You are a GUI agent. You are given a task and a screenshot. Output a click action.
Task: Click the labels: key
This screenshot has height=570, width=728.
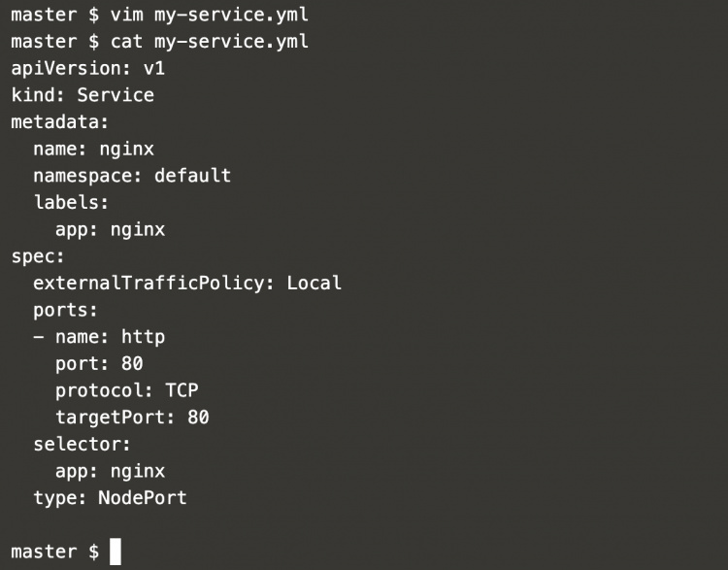point(71,203)
